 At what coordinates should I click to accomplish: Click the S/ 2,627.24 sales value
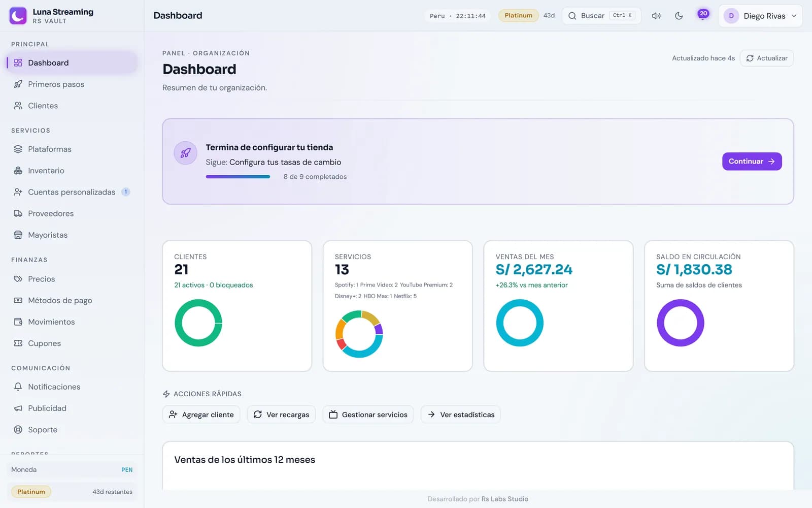pyautogui.click(x=534, y=269)
